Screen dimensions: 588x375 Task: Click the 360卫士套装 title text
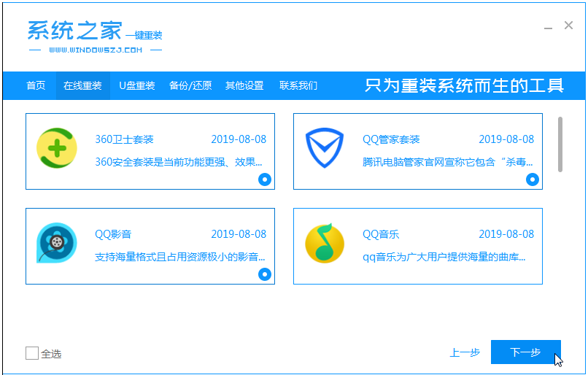[x=124, y=139]
